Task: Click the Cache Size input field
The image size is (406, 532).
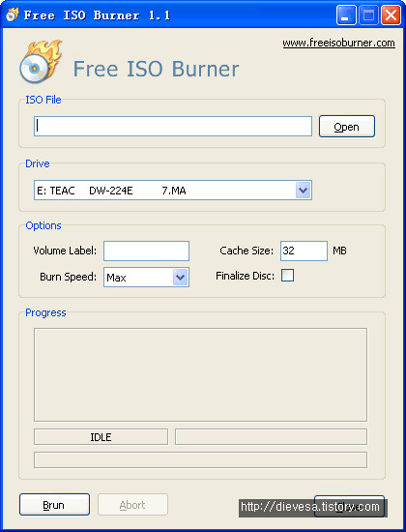Action: pyautogui.click(x=304, y=251)
